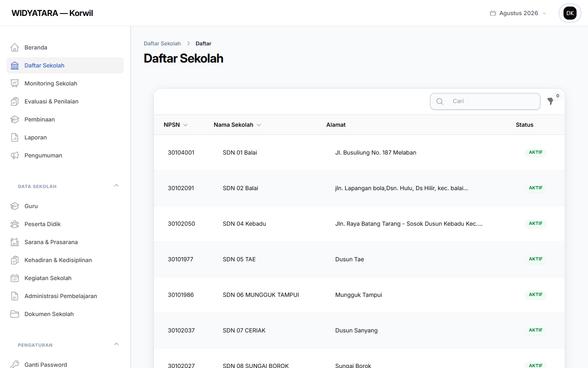The width and height of the screenshot is (588, 368).
Task: Click AKTIF status badge for SDN 06 MUNGGUK TAMPUI
Action: (x=536, y=294)
